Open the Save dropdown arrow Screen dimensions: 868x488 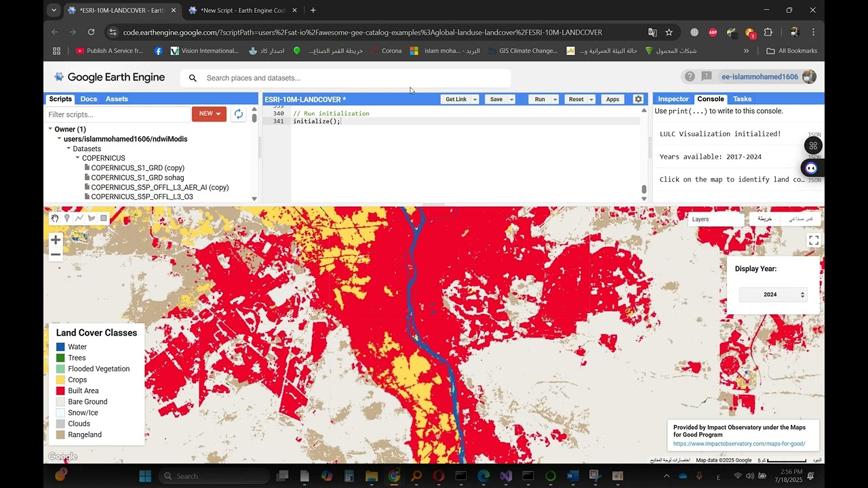tap(511, 99)
